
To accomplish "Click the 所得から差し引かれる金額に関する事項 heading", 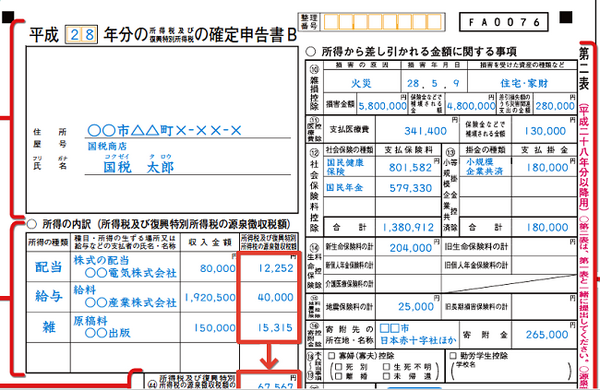I will 419,51.
